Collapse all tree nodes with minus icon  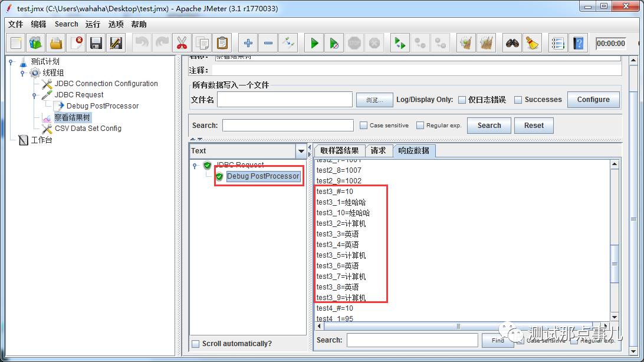(x=268, y=43)
